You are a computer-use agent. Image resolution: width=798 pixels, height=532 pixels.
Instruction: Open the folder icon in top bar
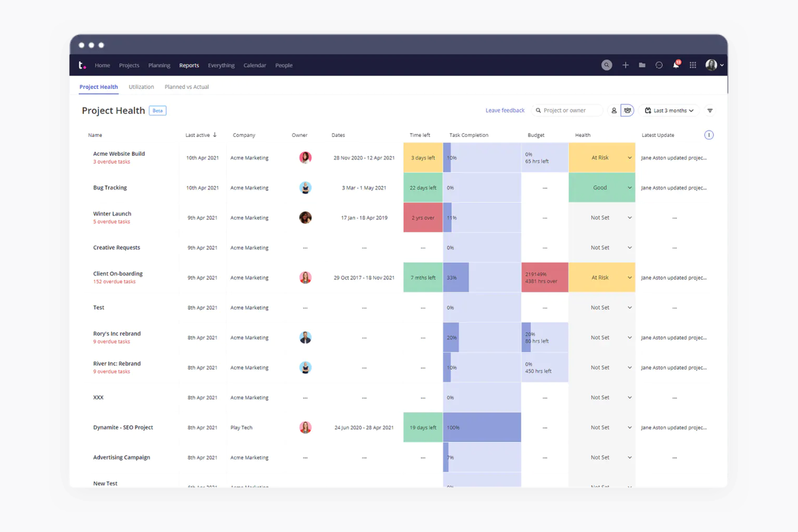(642, 65)
